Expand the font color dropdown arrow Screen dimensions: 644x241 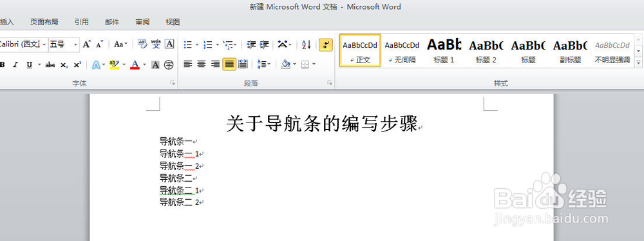[144, 64]
